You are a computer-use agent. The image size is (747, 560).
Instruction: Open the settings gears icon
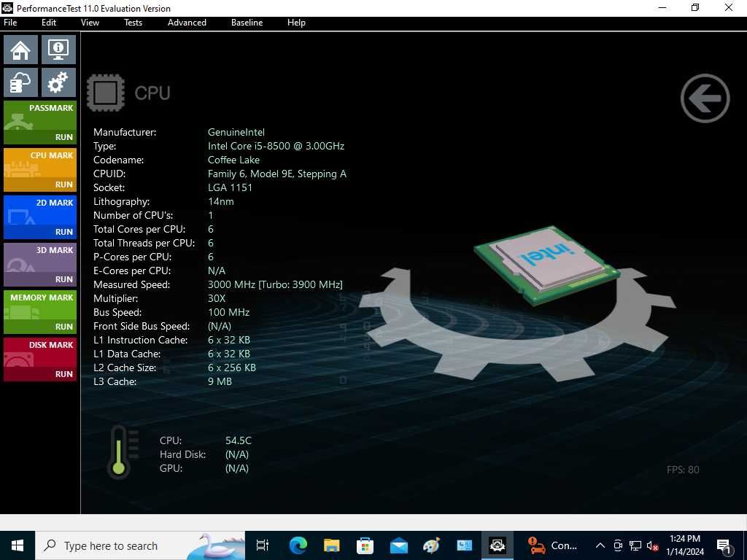(x=58, y=82)
